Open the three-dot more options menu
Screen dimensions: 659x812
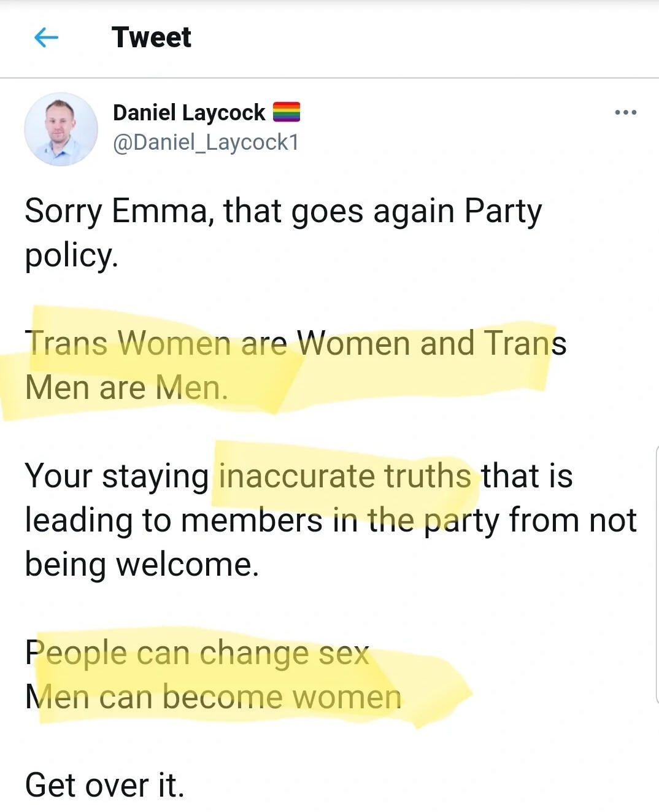(625, 112)
